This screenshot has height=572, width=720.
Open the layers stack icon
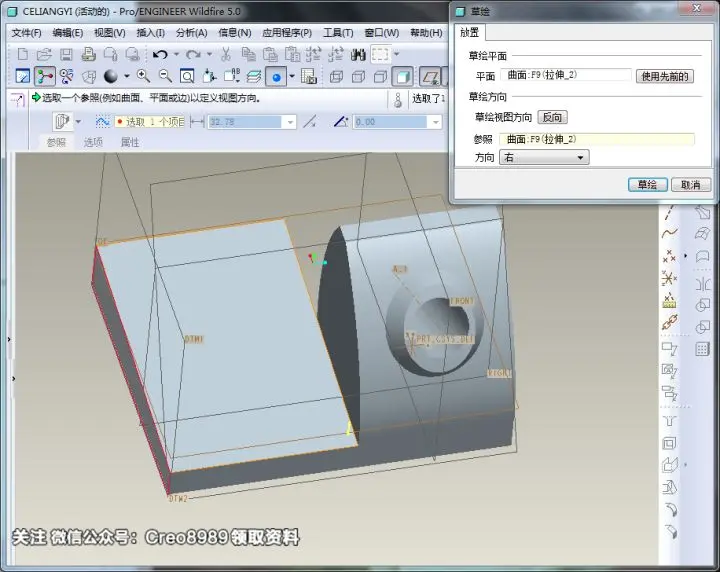pyautogui.click(x=253, y=76)
